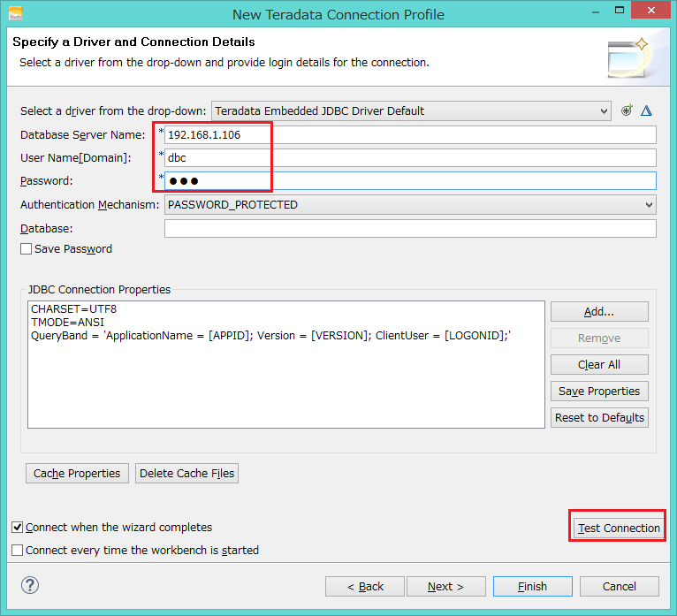Enable Connect every time workbench is started
Viewport: 677px width, 616px height.
[x=18, y=550]
